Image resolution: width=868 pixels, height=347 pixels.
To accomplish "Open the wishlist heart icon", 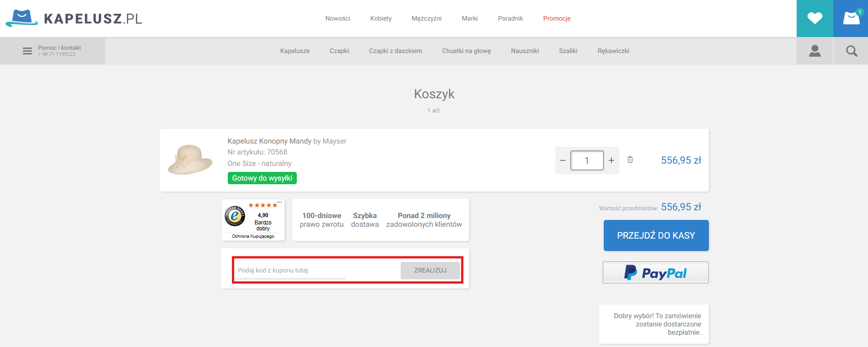I will [814, 18].
